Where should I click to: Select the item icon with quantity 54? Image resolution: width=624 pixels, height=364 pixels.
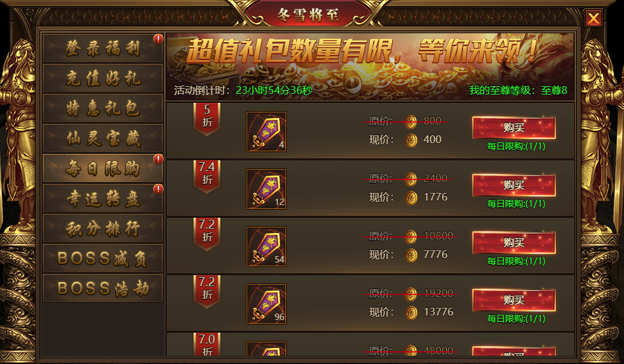pos(266,246)
